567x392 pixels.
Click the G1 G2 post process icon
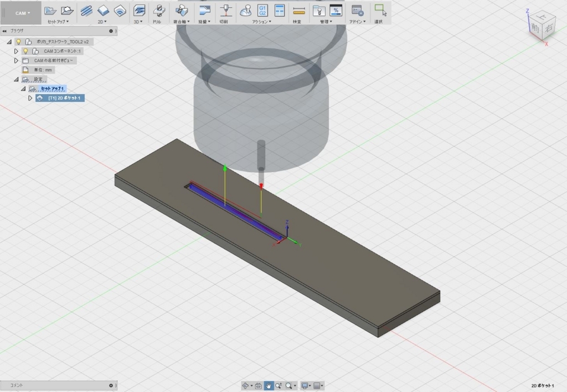pyautogui.click(x=262, y=11)
